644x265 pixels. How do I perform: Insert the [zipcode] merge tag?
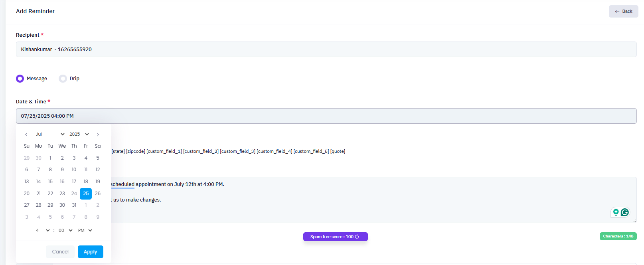(x=136, y=151)
